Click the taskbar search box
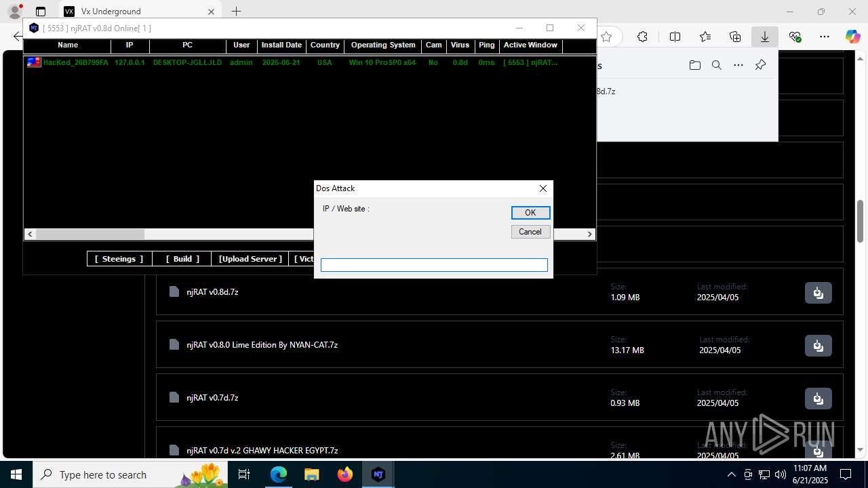 coord(131,474)
